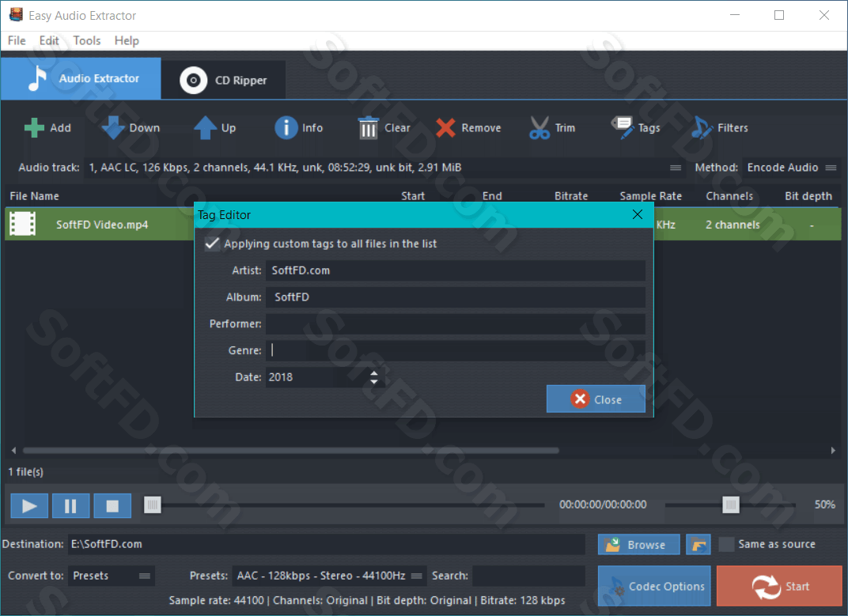Click the Bitrate column header
848x616 pixels.
pyautogui.click(x=571, y=196)
